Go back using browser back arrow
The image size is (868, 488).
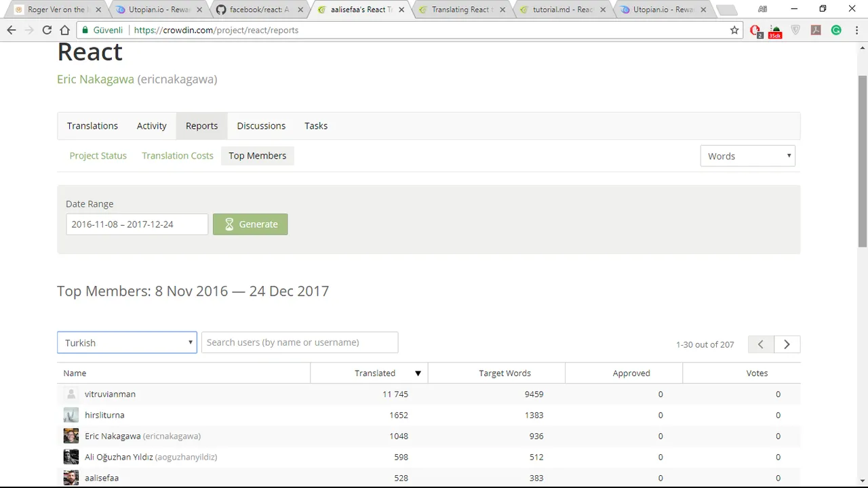coord(12,30)
